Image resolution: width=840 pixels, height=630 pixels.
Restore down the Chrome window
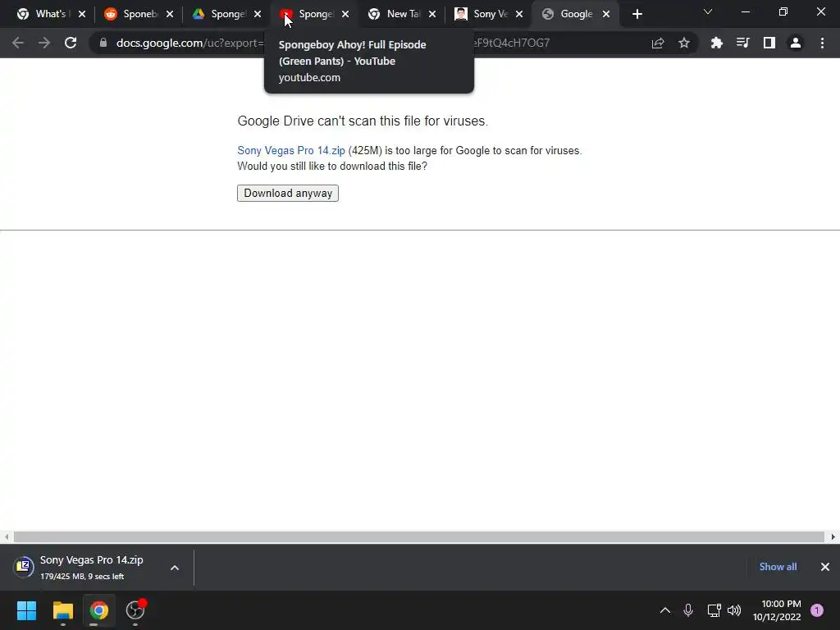[783, 11]
